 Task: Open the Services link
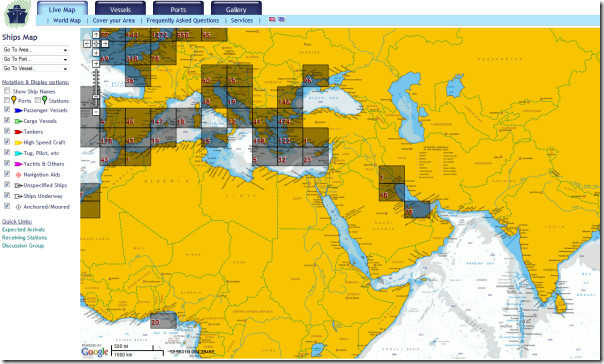tap(242, 20)
